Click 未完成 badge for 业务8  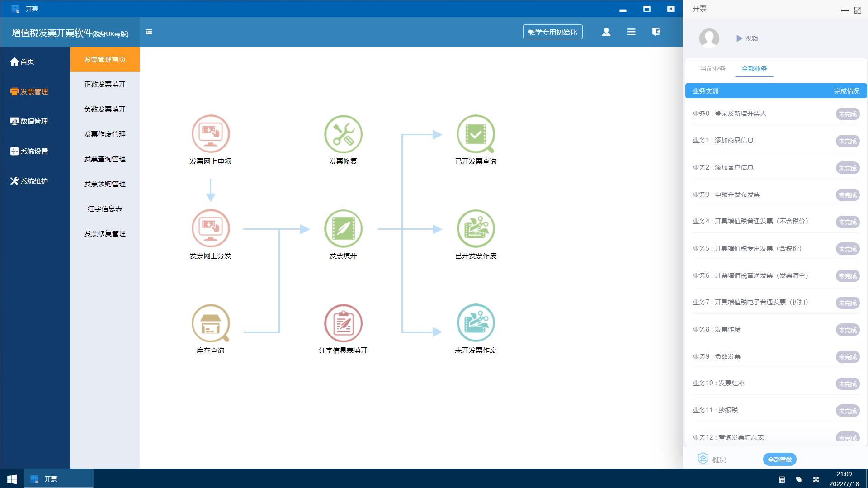click(x=848, y=330)
